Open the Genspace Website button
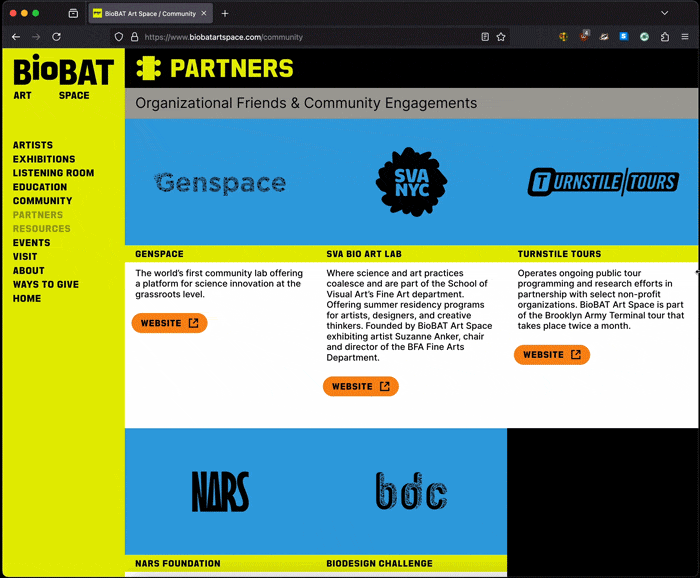This screenshot has width=700, height=578. click(x=169, y=323)
